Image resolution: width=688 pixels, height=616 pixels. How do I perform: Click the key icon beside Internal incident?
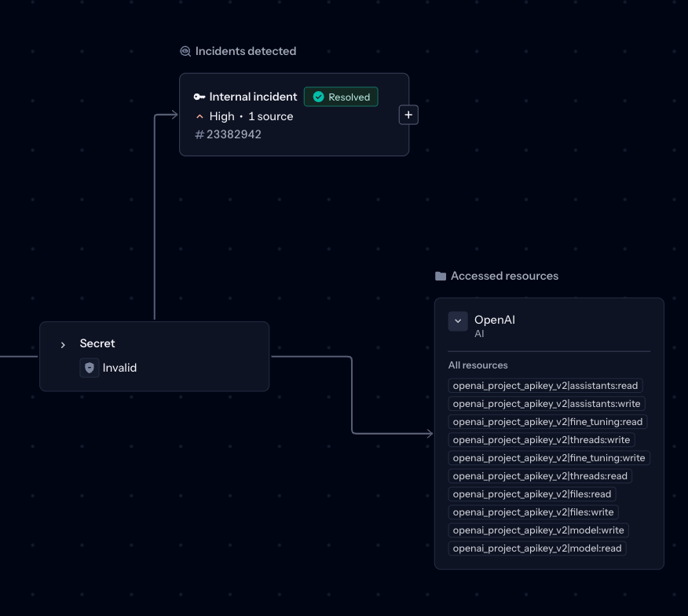pyautogui.click(x=199, y=97)
